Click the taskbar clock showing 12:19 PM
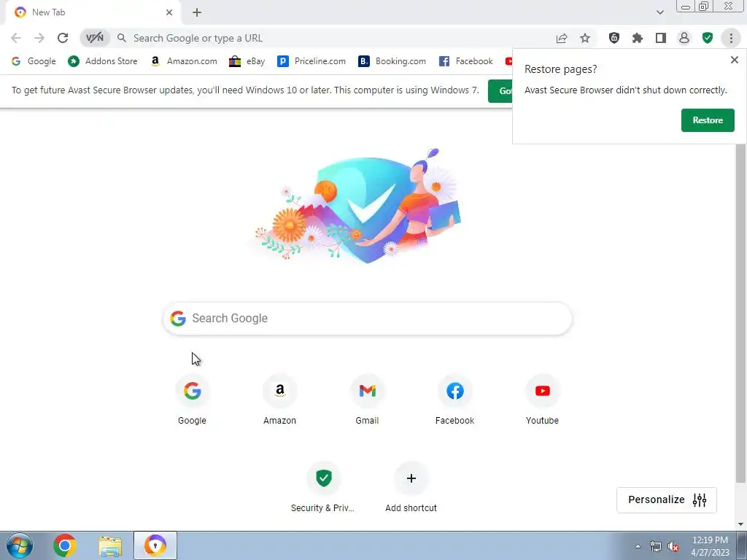Image resolution: width=747 pixels, height=560 pixels. pyautogui.click(x=710, y=546)
